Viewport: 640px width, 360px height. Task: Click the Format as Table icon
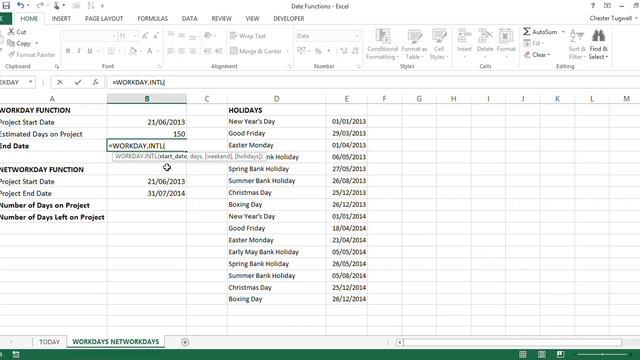point(414,36)
